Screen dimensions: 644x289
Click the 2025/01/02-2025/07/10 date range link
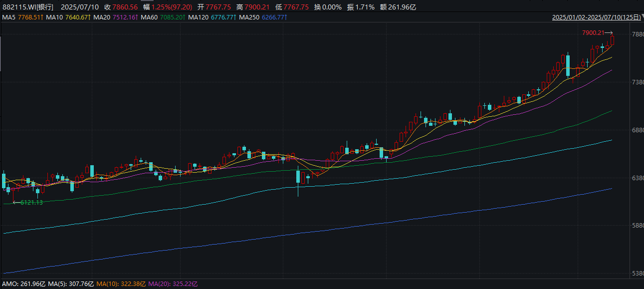coord(594,17)
